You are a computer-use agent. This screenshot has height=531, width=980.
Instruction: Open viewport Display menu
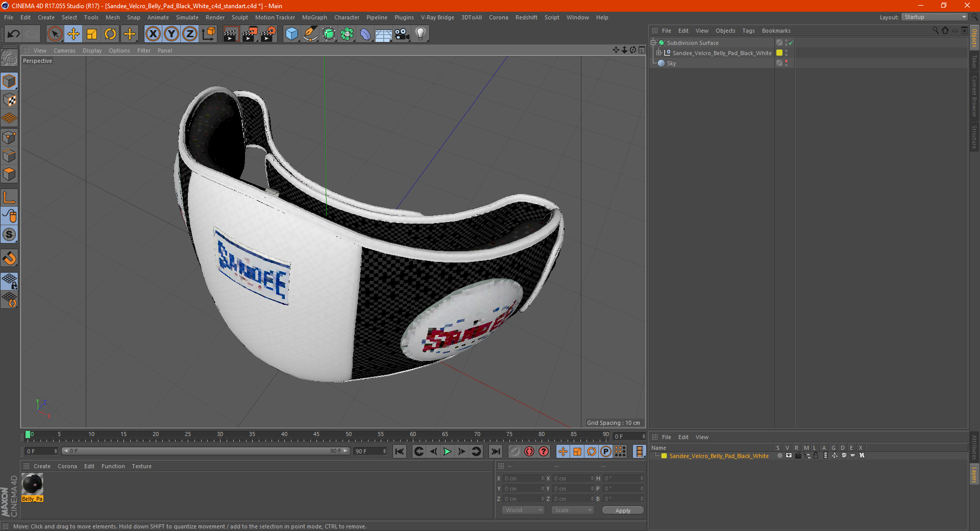[92, 51]
